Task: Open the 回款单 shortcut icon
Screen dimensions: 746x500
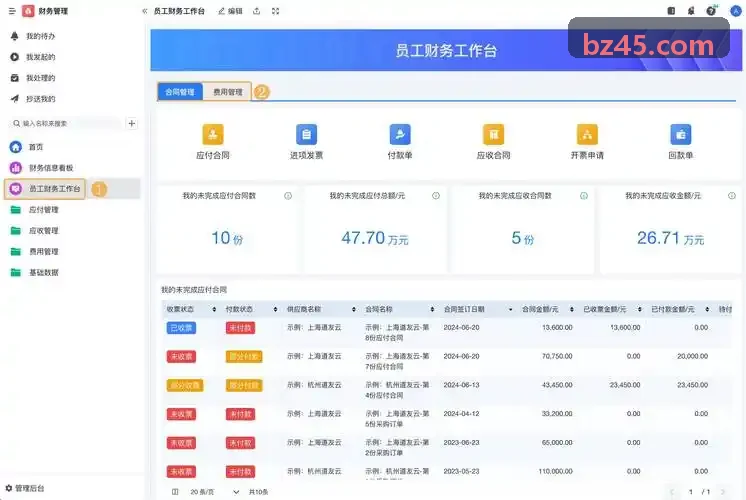Action: click(x=680, y=135)
